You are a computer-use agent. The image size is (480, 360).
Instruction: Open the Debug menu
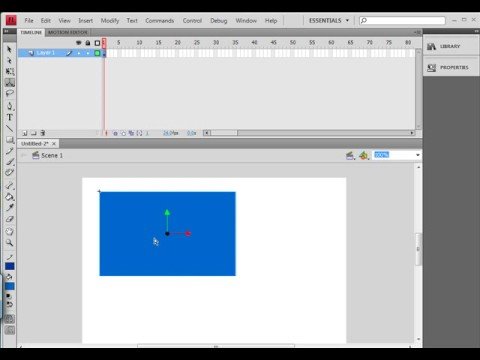point(219,21)
